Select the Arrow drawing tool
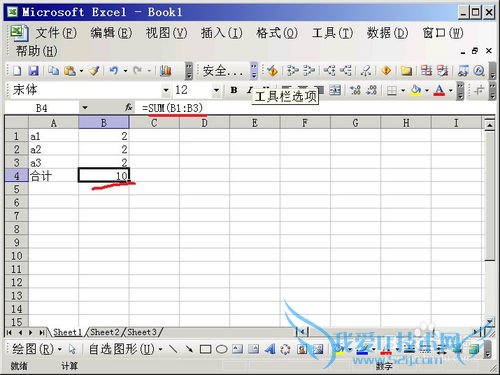Viewport: 500px width, 375px height. pos(189,349)
